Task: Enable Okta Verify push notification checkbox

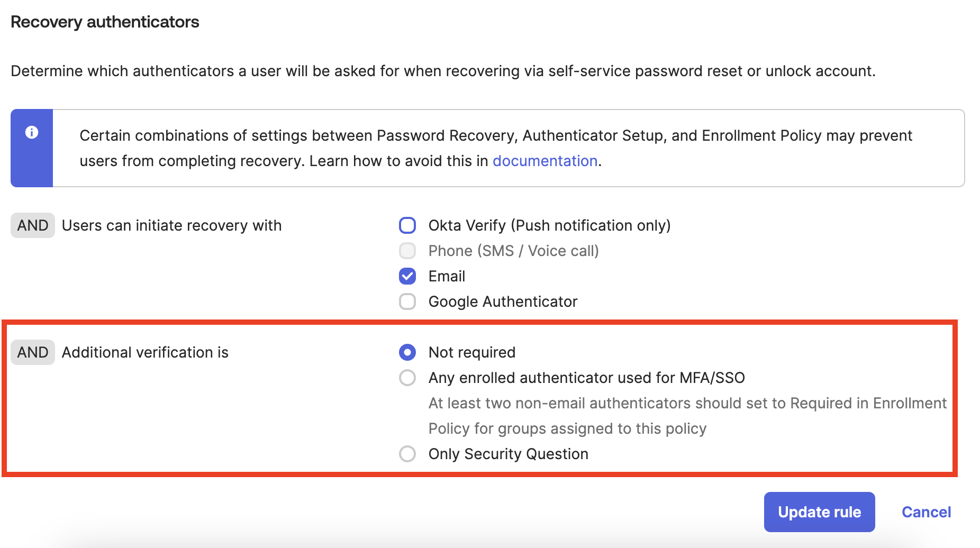Action: [407, 225]
